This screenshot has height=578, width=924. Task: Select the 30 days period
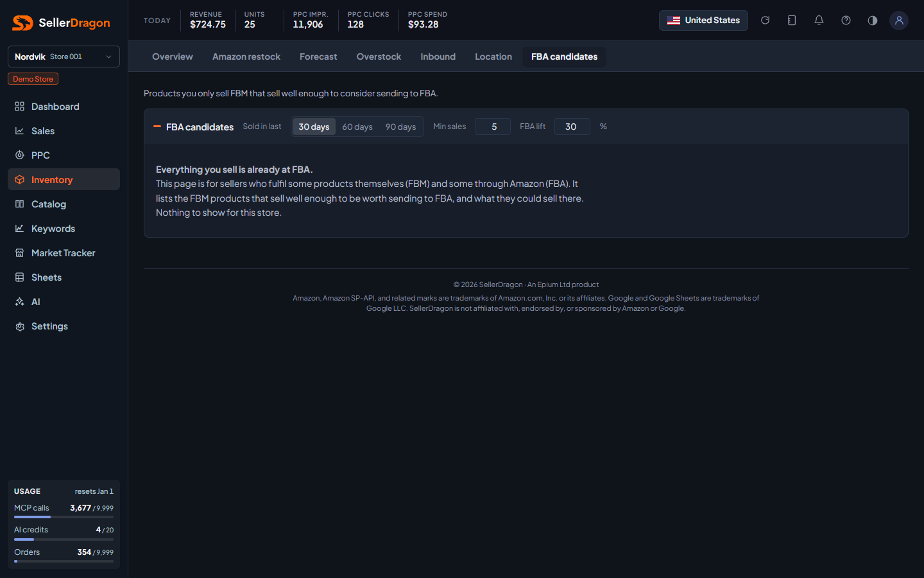314,127
